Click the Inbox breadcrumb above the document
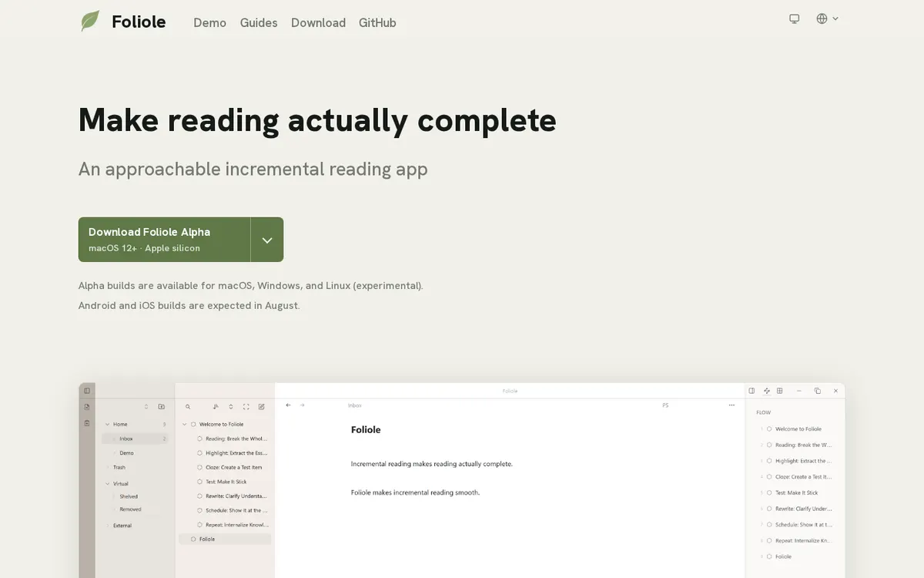This screenshot has width=924, height=578. [x=355, y=405]
